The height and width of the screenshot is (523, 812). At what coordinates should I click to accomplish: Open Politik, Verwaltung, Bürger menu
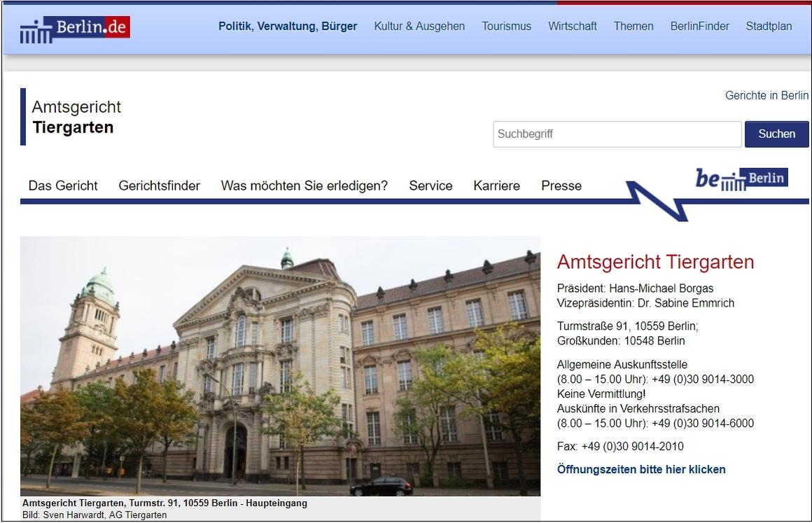tap(288, 27)
